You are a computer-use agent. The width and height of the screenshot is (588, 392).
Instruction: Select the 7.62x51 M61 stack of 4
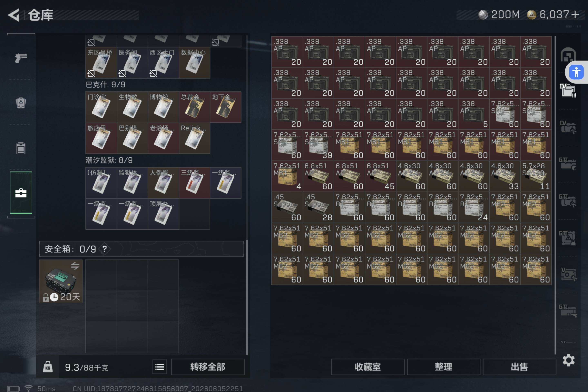[287, 176]
